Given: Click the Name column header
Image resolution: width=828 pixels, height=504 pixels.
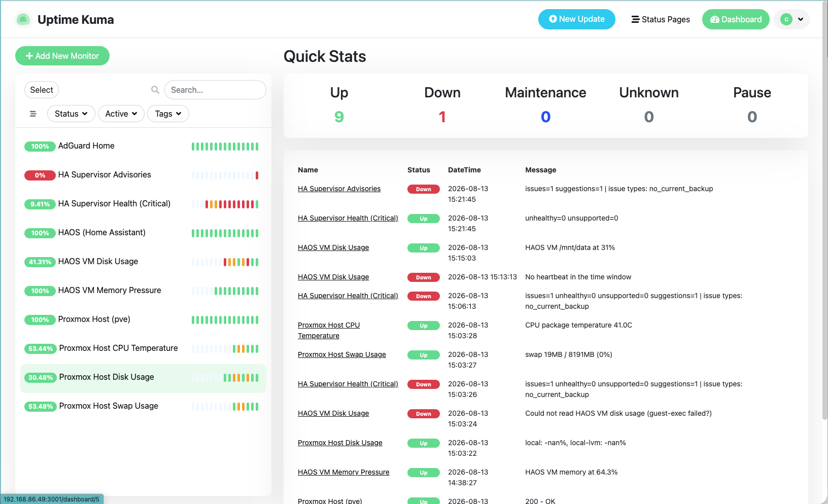Looking at the screenshot, I should 308,170.
